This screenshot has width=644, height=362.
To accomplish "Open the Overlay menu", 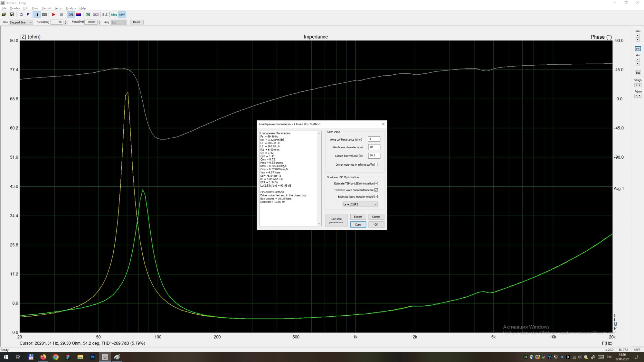I will pos(14,8).
